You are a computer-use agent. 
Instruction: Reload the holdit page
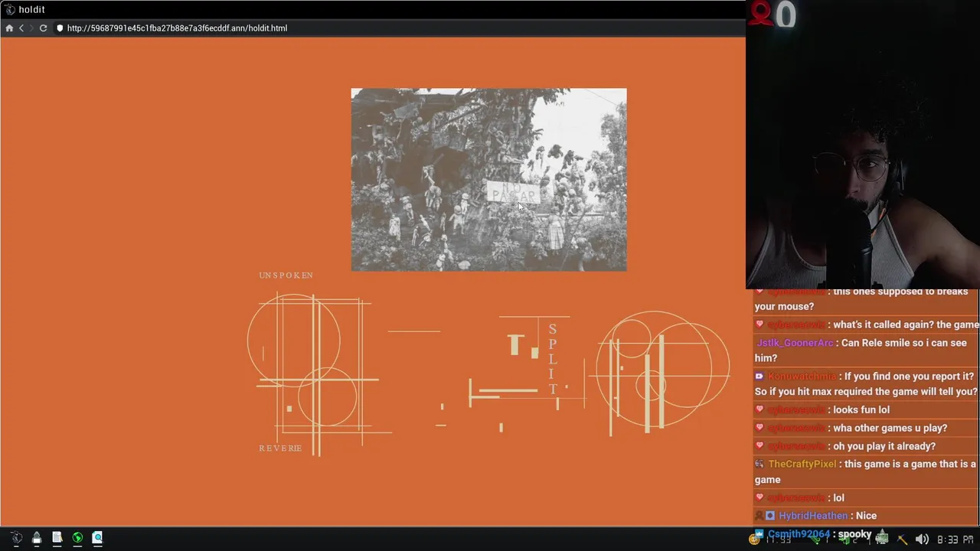coord(43,28)
